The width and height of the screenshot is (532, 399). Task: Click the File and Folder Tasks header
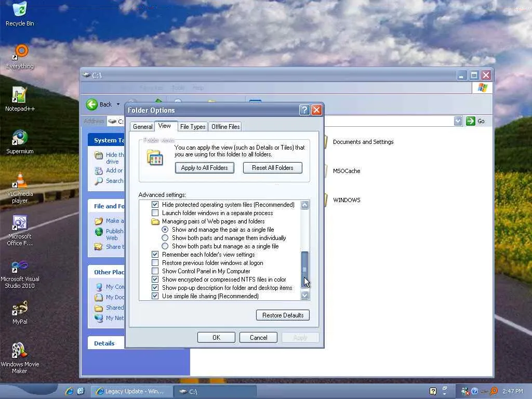pyautogui.click(x=106, y=206)
